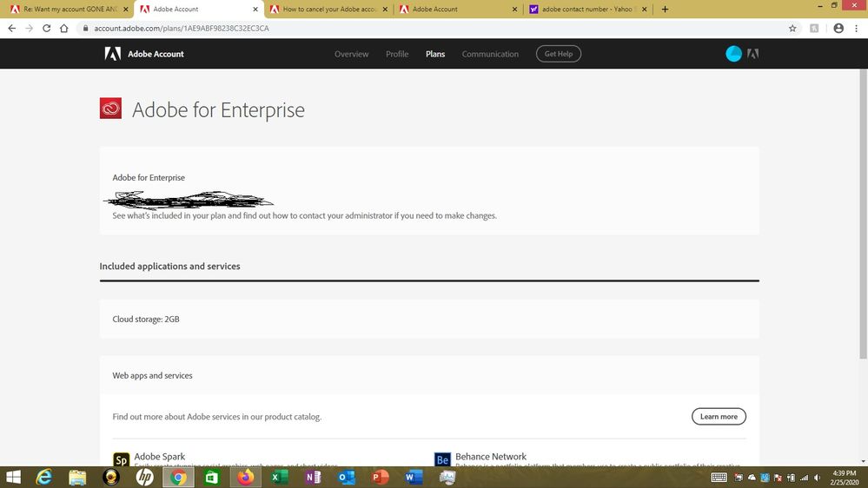The image size is (868, 488).
Task: Click the Adobe Spark Sp icon
Action: [x=121, y=459]
